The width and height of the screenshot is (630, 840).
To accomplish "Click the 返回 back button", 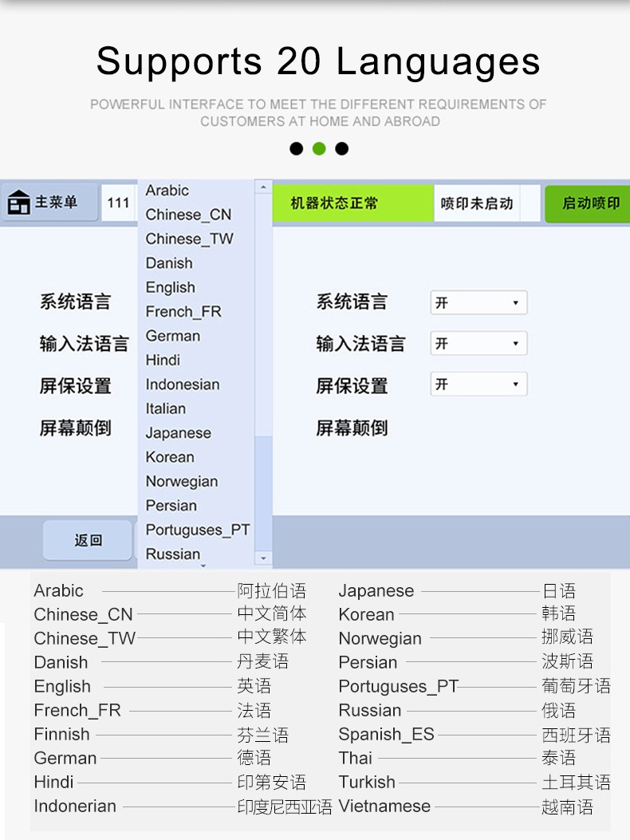I will click(88, 540).
